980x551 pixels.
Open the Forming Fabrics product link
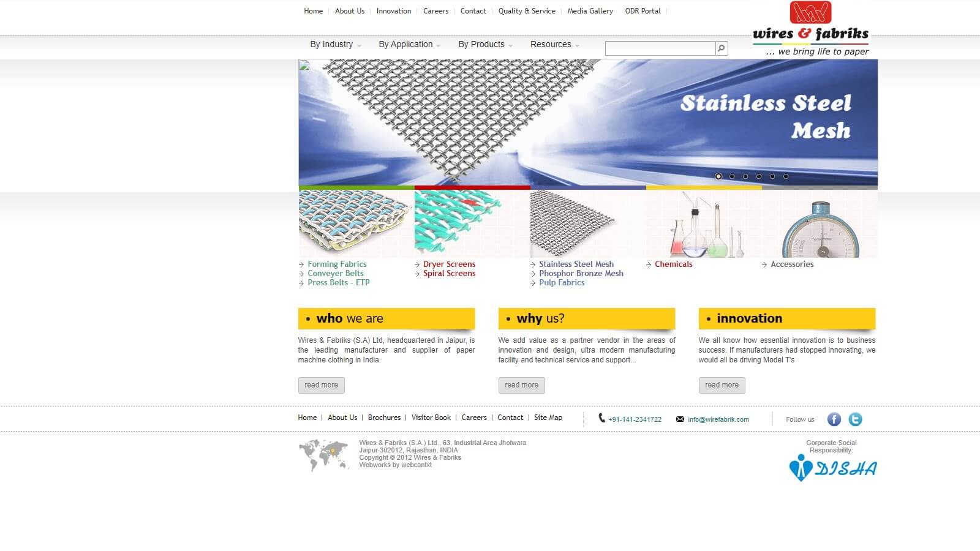point(337,264)
